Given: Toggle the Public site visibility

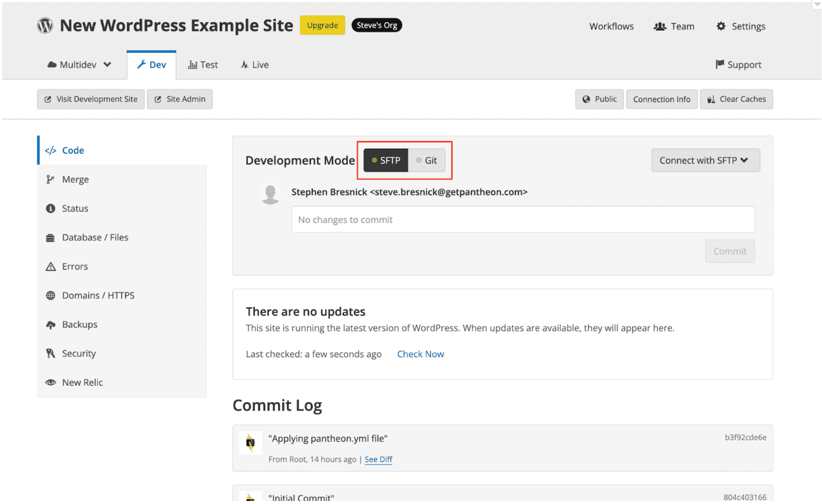Looking at the screenshot, I should coord(599,99).
